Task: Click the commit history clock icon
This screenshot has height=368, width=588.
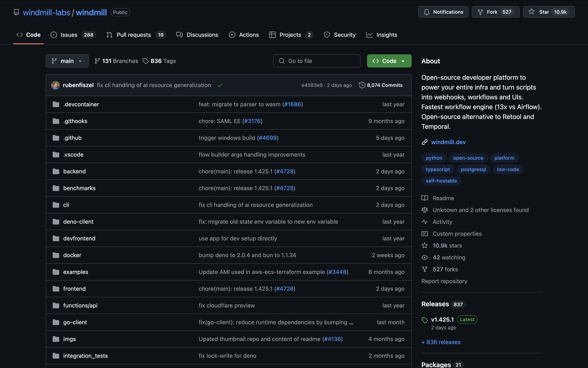Action: tap(362, 85)
